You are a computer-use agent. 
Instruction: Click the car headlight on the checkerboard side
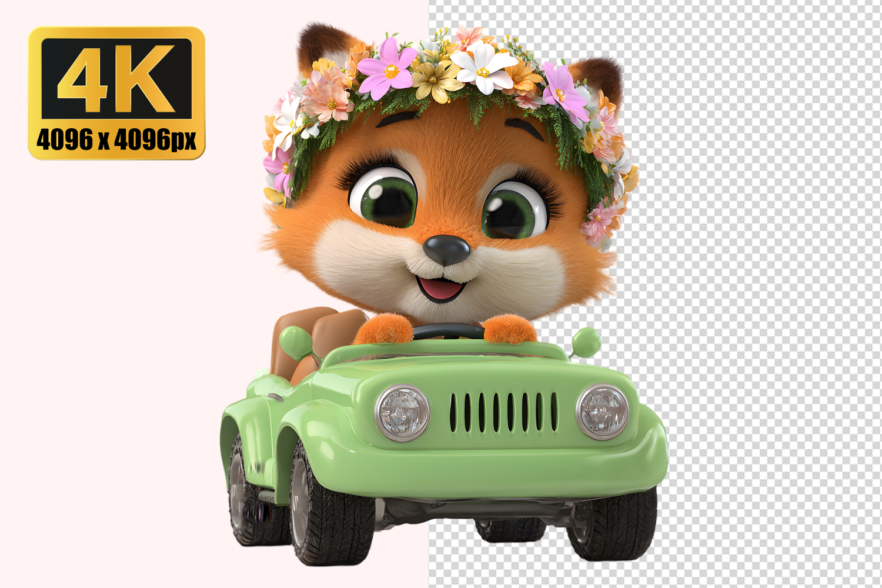click(x=602, y=411)
